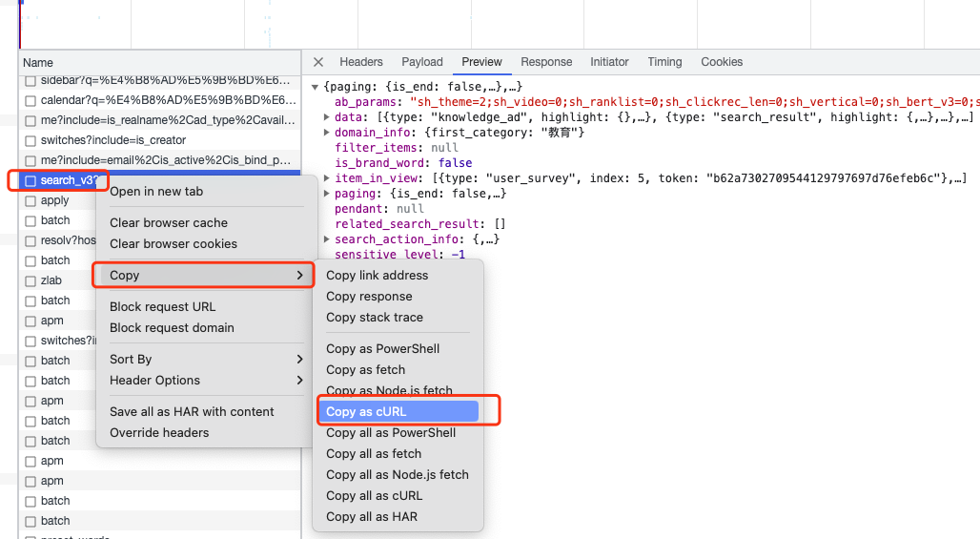The width and height of the screenshot is (980, 539).
Task: Expand the domain_info object
Action: tap(326, 132)
